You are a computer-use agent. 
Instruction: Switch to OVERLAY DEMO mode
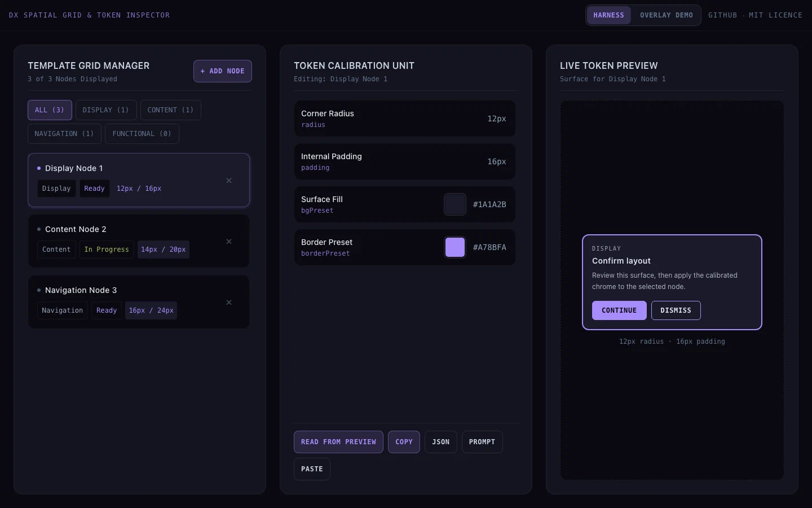tap(667, 15)
